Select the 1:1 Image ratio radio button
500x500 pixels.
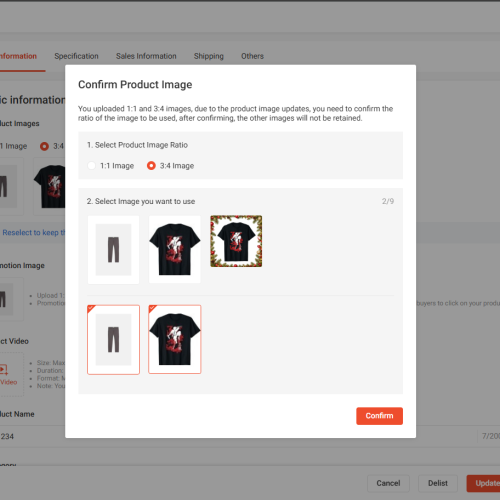pyautogui.click(x=91, y=166)
